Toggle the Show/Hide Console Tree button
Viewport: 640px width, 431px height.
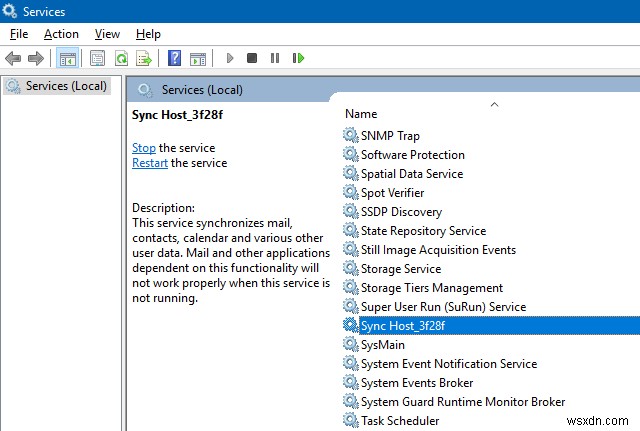(x=67, y=58)
